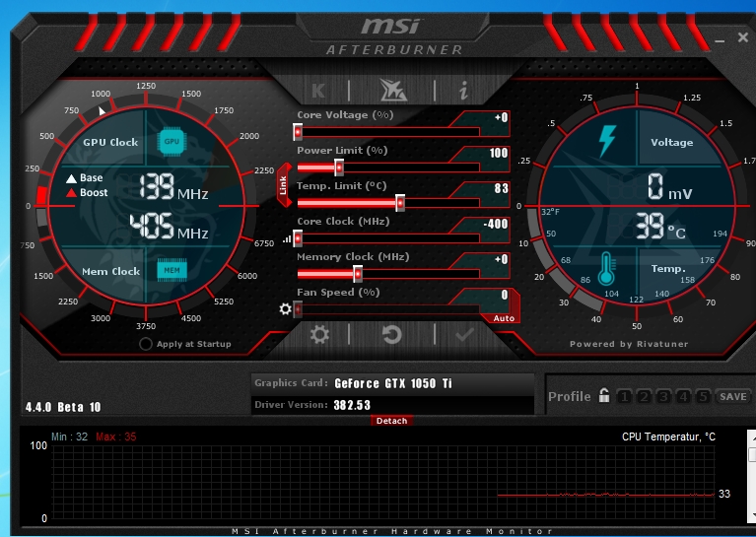The height and width of the screenshot is (537, 756).
Task: Toggle the Link between power and temp limits
Action: (284, 185)
